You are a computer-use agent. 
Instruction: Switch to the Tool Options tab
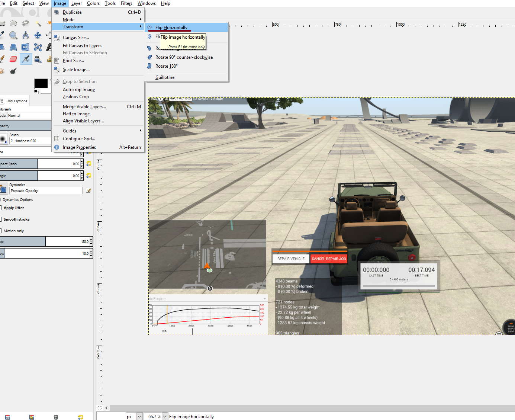(x=14, y=101)
